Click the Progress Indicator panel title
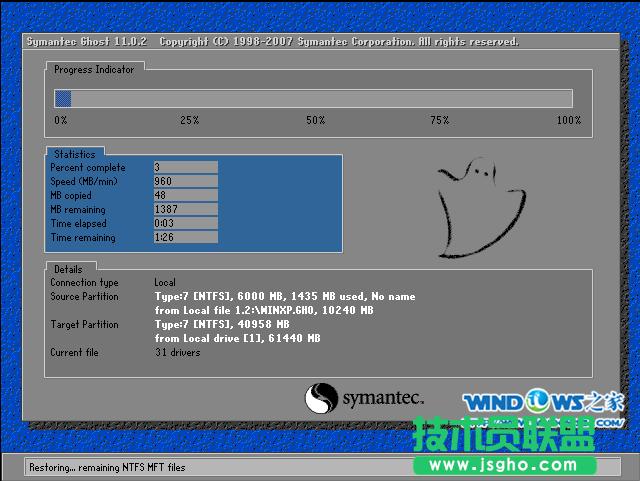 pyautogui.click(x=94, y=70)
